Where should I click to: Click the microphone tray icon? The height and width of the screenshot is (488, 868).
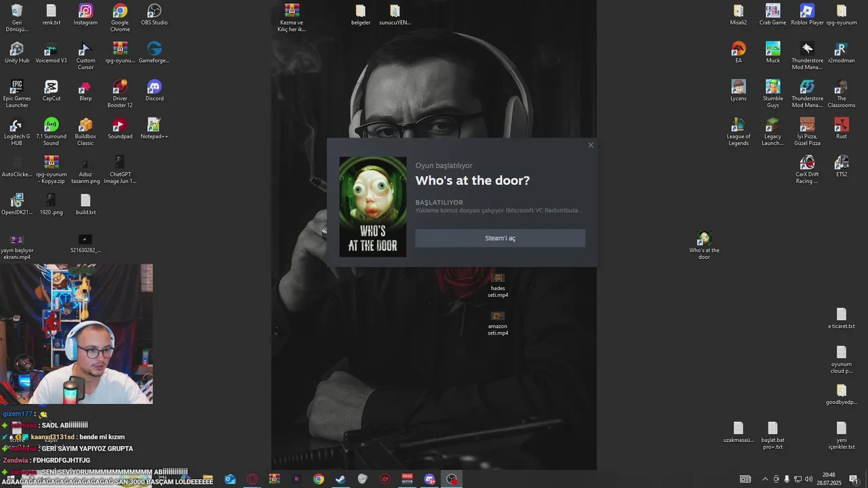tap(787, 479)
